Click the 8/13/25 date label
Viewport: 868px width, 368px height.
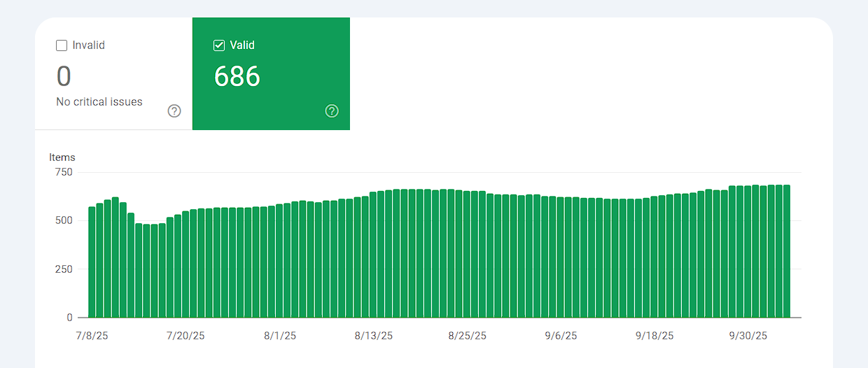(x=374, y=337)
